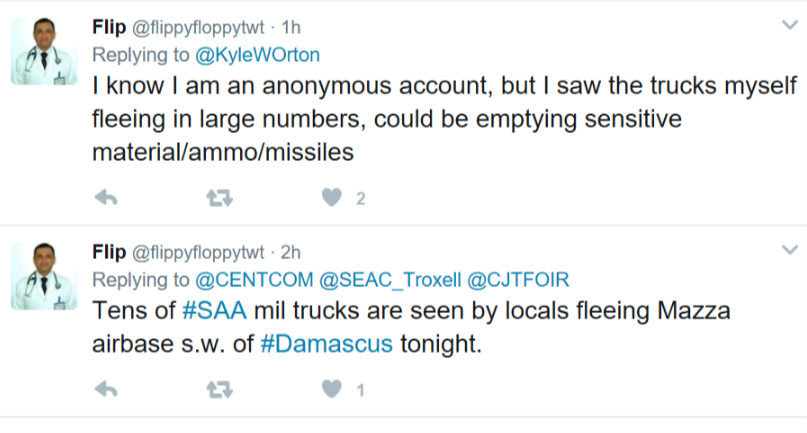This screenshot has height=433, width=807.
Task: Like the tweet about trucks fleeing
Action: coord(332,199)
